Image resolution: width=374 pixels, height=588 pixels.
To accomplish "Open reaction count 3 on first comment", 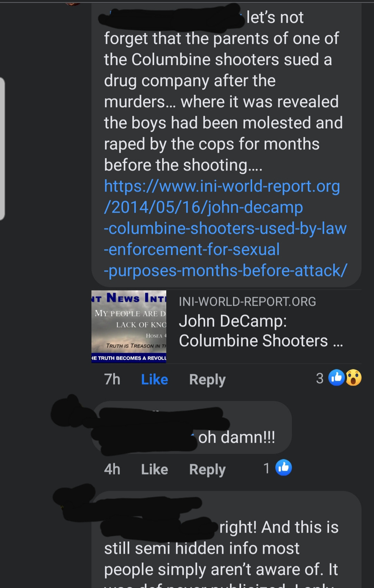I will point(320,378).
